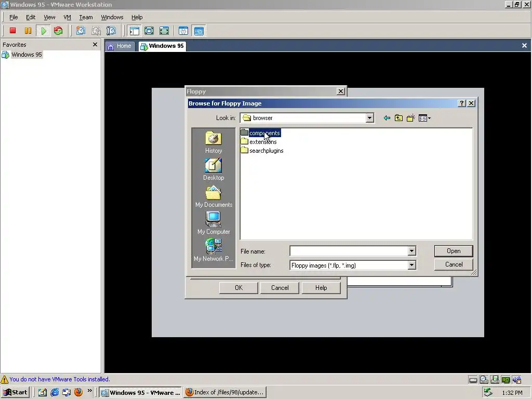Close the Windows 95 VM tab

click(524, 46)
